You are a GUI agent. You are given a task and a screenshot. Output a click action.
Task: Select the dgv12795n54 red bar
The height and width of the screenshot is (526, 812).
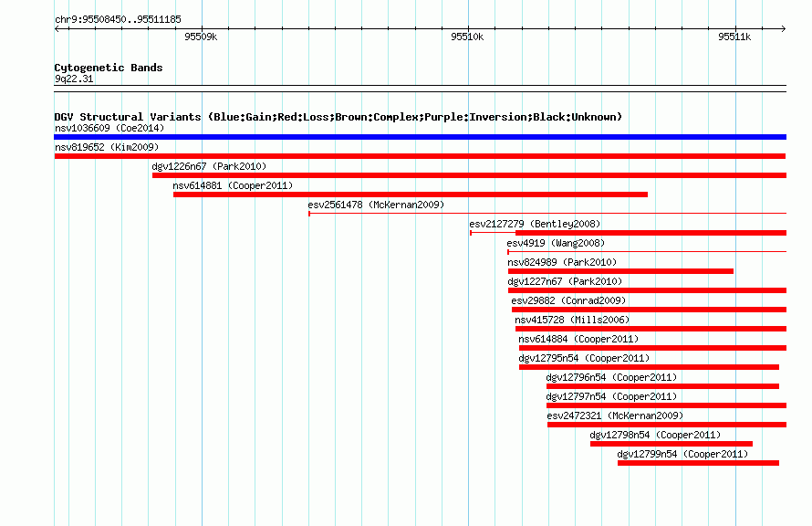(649, 367)
